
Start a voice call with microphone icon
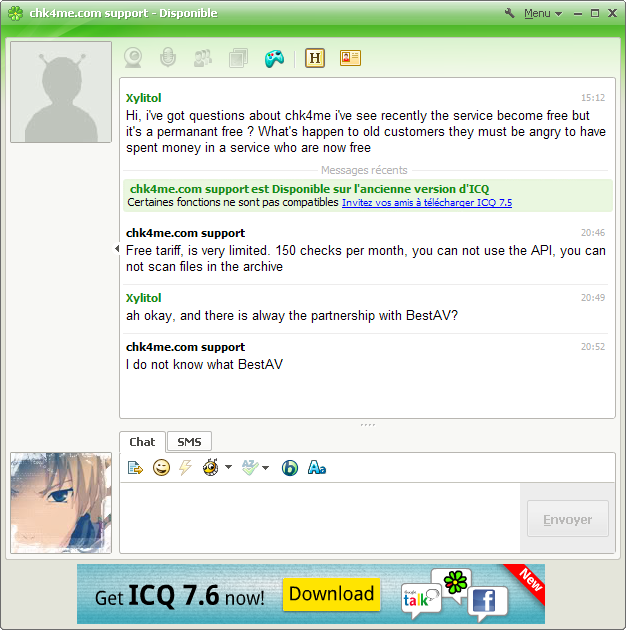(x=168, y=57)
